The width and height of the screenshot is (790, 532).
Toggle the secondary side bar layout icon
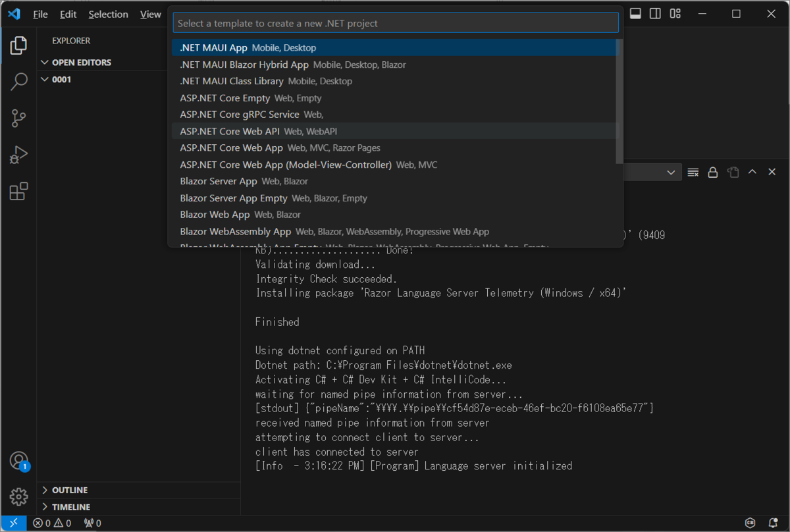655,14
